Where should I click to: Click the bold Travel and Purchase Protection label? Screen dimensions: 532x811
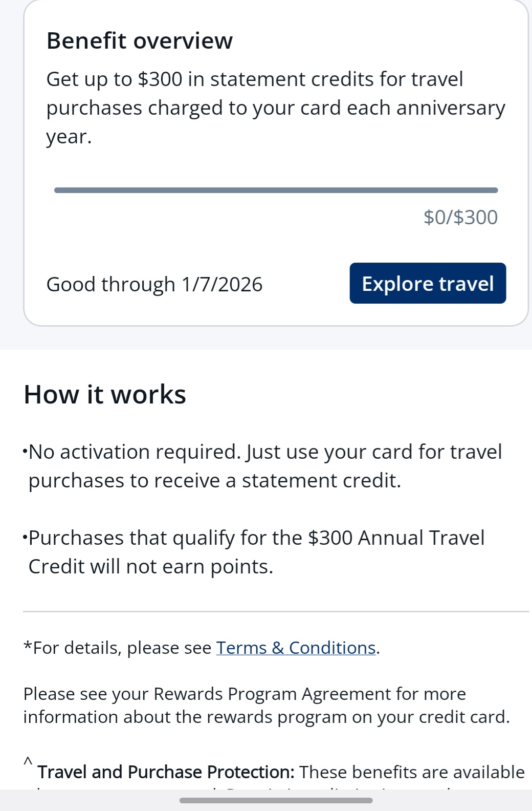(166, 772)
